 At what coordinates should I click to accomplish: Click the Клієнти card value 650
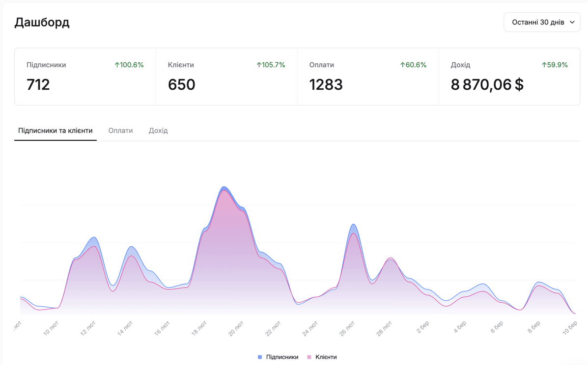click(181, 85)
